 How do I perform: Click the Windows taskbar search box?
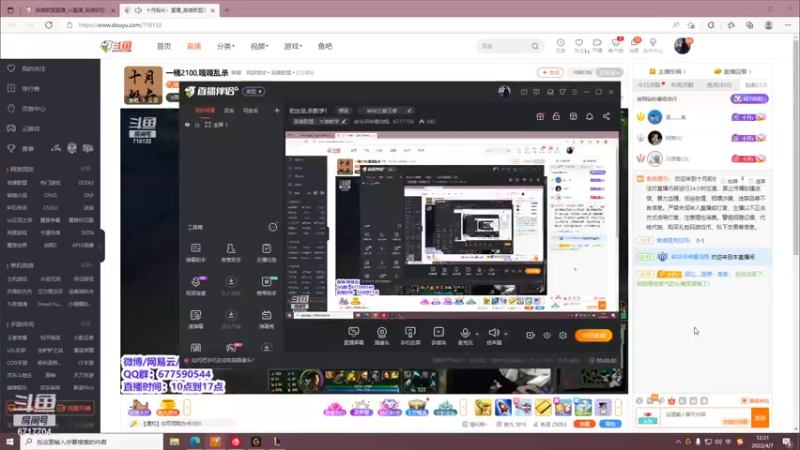(92, 442)
